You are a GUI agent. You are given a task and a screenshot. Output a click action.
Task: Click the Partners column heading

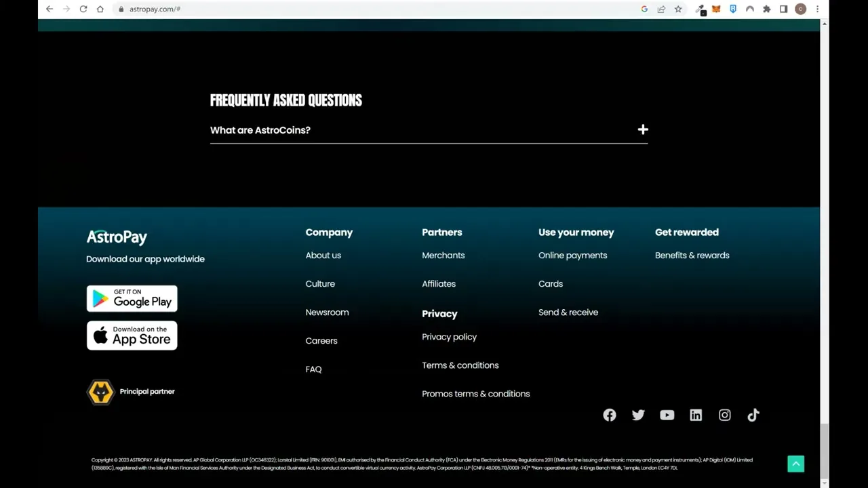coord(441,232)
